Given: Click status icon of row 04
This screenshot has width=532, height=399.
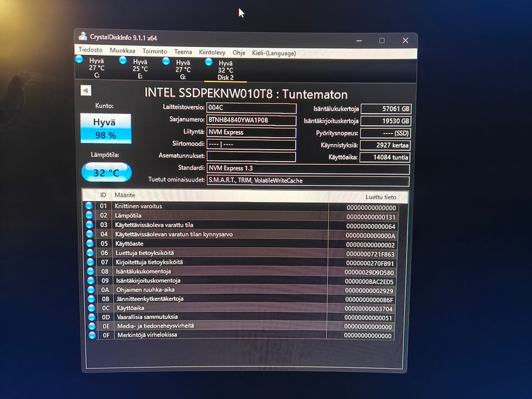Looking at the screenshot, I should pos(90,234).
